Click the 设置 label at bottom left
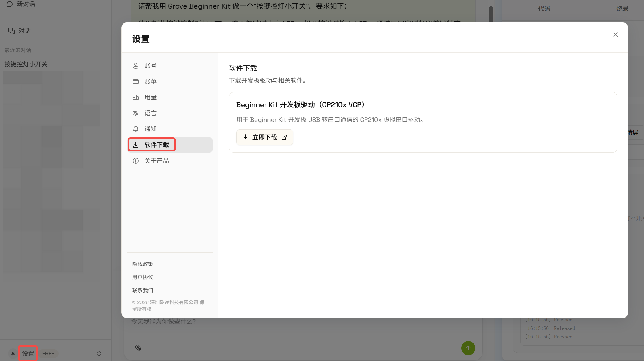This screenshot has height=361, width=644. tap(28, 354)
